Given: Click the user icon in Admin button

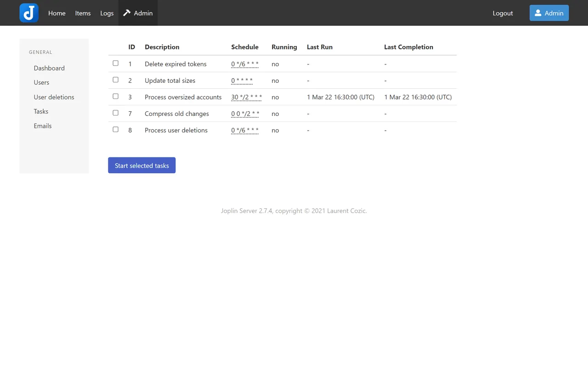Looking at the screenshot, I should click(538, 13).
